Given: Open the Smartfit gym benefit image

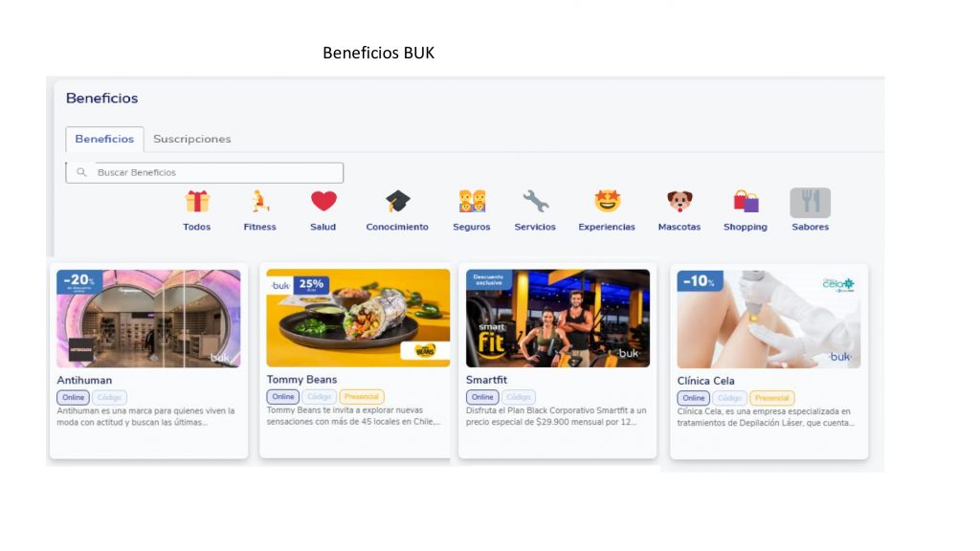Looking at the screenshot, I should [558, 318].
